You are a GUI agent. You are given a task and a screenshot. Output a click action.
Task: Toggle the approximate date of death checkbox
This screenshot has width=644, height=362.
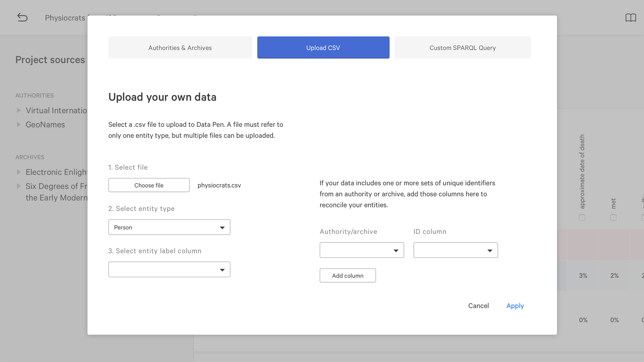(582, 217)
